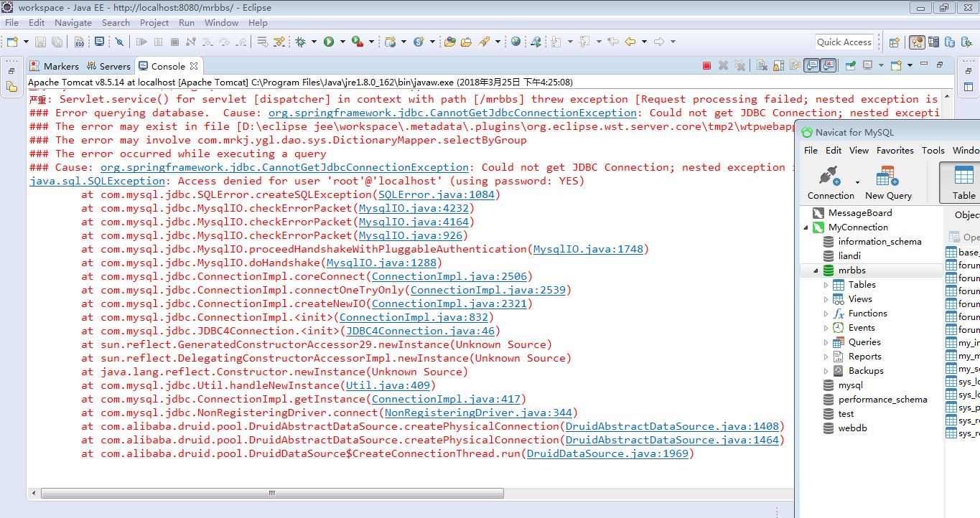Switch to the Servers tab
Screen dimensions: 980x518
pos(108,66)
